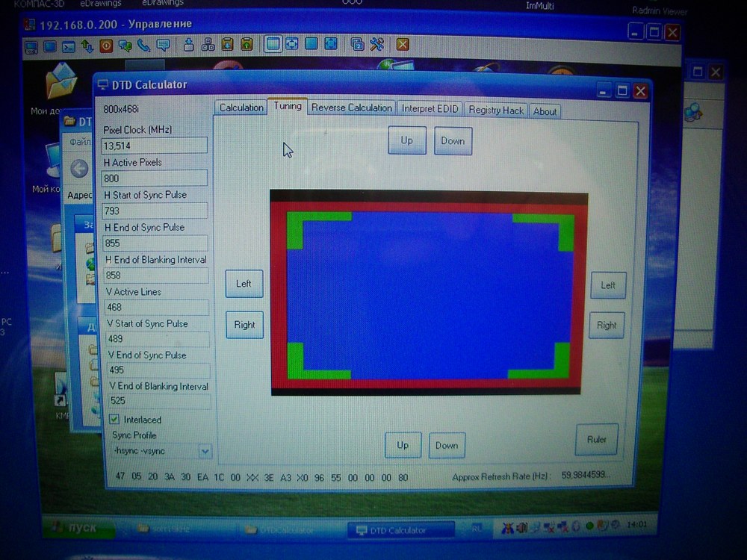The width and height of the screenshot is (747, 560).
Task: Click the Up button above the test pattern
Action: click(x=406, y=140)
